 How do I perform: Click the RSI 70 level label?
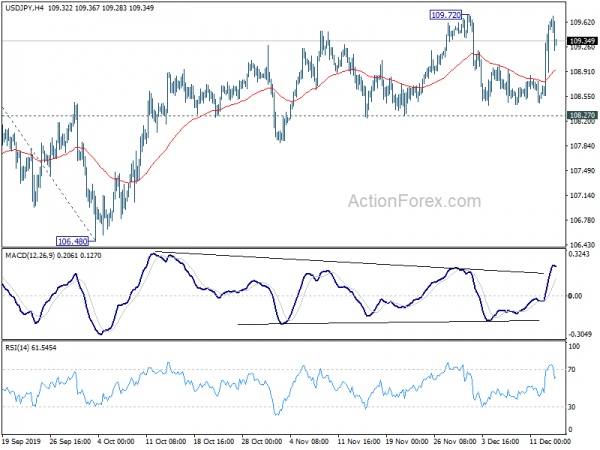[x=572, y=369]
